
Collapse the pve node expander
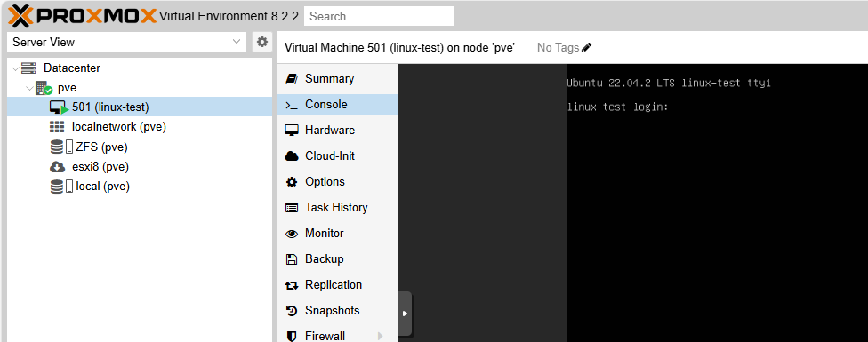pyautogui.click(x=29, y=88)
